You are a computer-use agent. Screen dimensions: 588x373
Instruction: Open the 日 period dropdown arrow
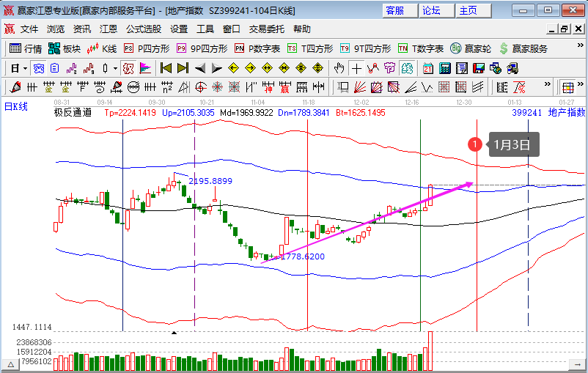pyautogui.click(x=25, y=69)
